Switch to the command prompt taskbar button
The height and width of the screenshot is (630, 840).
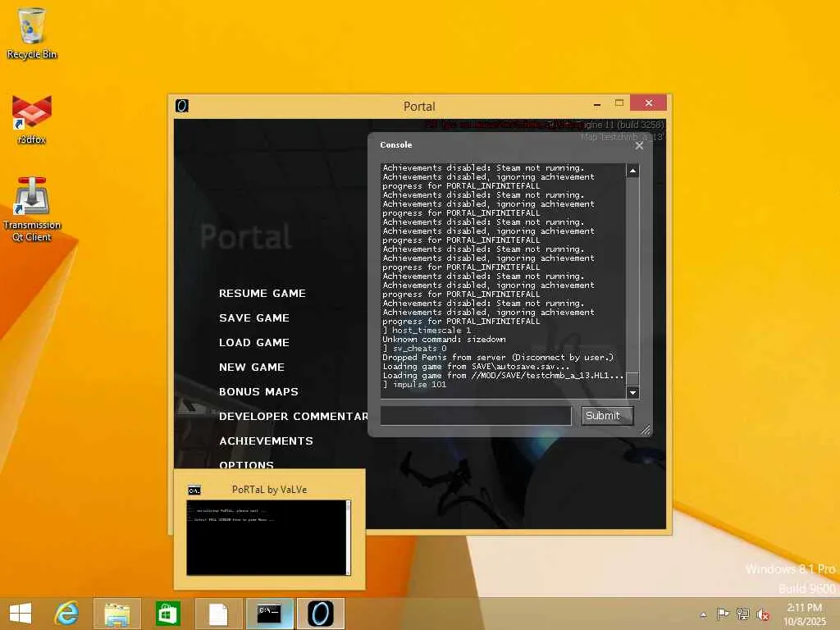coord(269,614)
